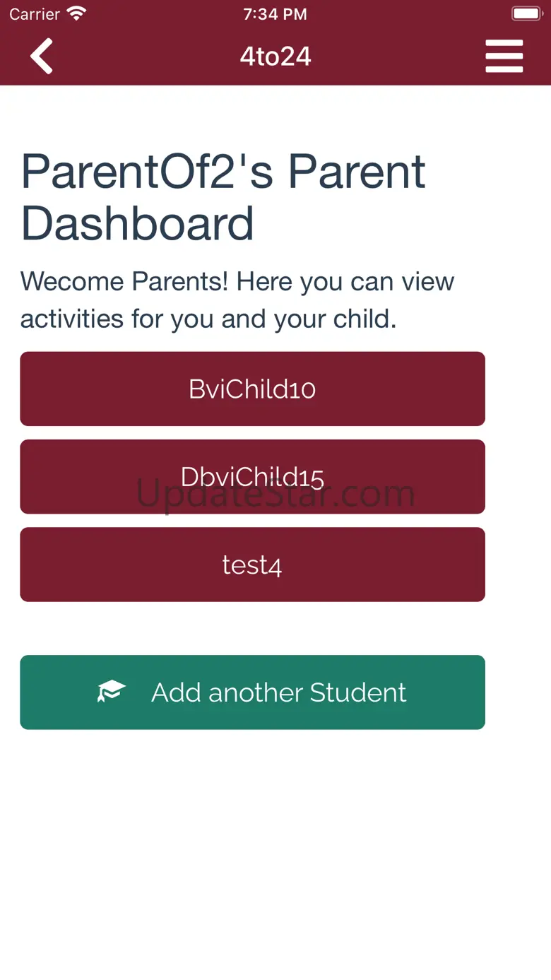The width and height of the screenshot is (551, 980).
Task: Open the hamburger menu
Action: pyautogui.click(x=504, y=57)
